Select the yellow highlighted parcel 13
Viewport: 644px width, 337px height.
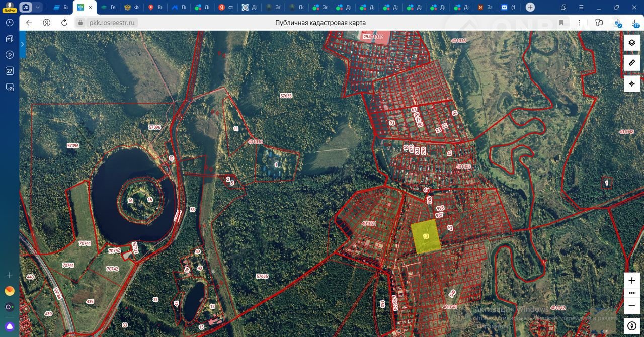(x=426, y=236)
